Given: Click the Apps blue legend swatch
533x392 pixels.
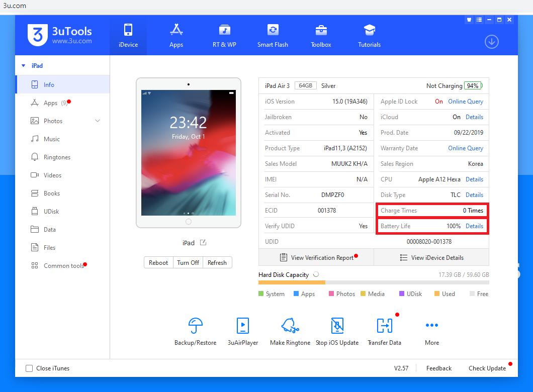Looking at the screenshot, I should (x=296, y=293).
